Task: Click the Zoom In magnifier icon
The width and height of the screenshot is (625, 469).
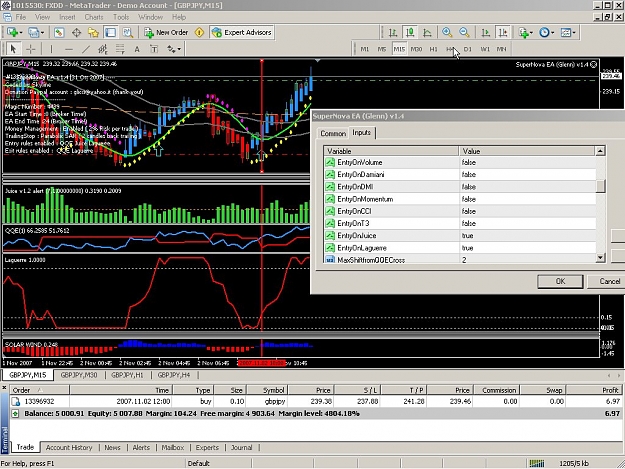Action: pos(447,33)
